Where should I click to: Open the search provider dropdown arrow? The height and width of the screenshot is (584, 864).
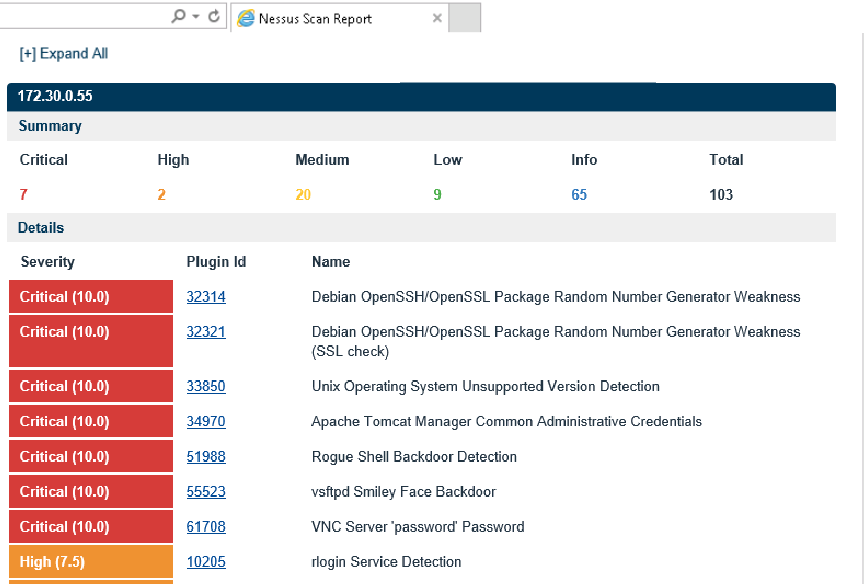[195, 17]
